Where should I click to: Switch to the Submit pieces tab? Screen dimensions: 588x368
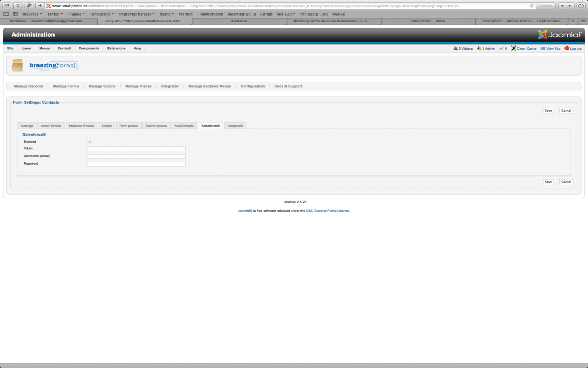click(156, 126)
